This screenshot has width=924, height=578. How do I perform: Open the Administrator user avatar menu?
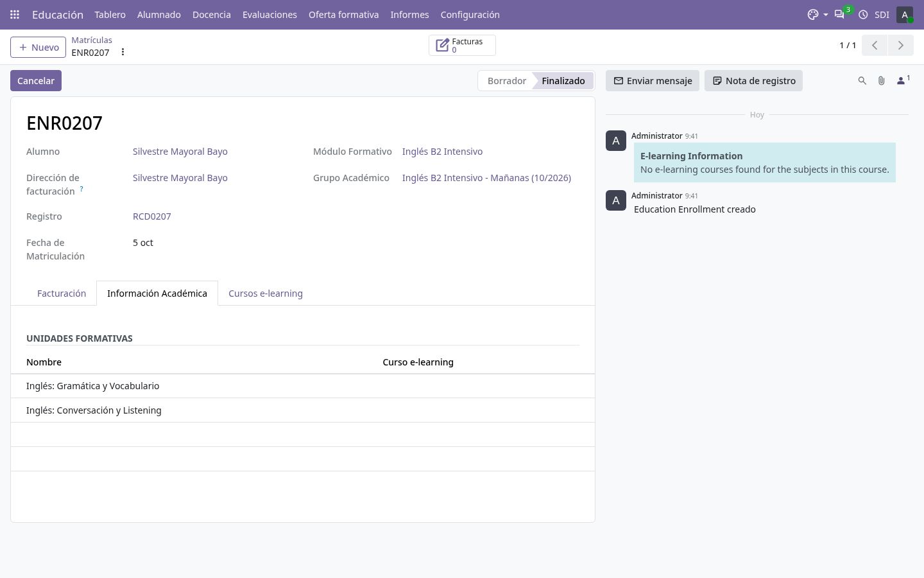click(x=905, y=14)
